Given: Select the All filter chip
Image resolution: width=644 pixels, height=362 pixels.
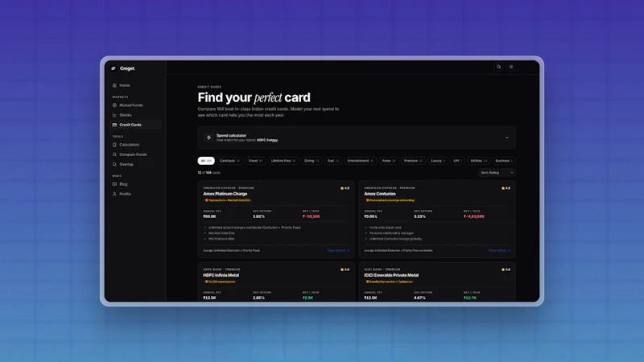Looking at the screenshot, I should click(206, 161).
